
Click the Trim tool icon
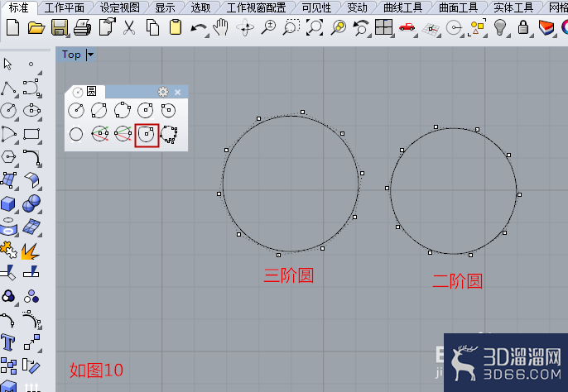point(8,273)
